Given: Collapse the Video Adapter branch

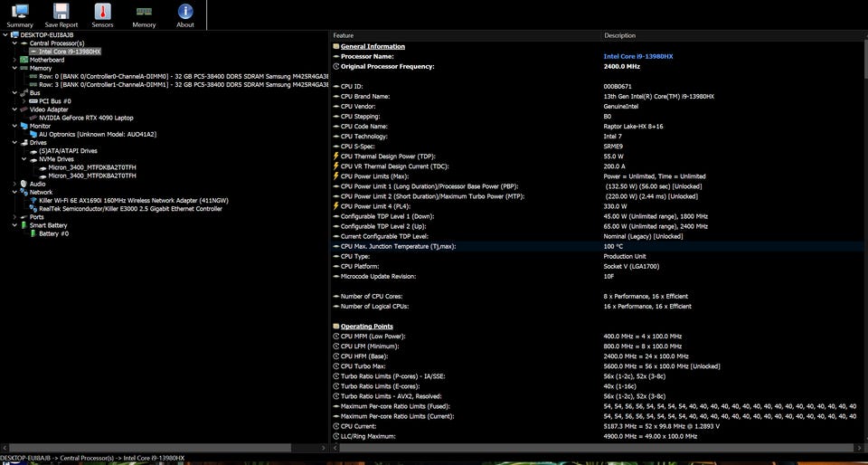Looking at the screenshot, I should [x=14, y=109].
